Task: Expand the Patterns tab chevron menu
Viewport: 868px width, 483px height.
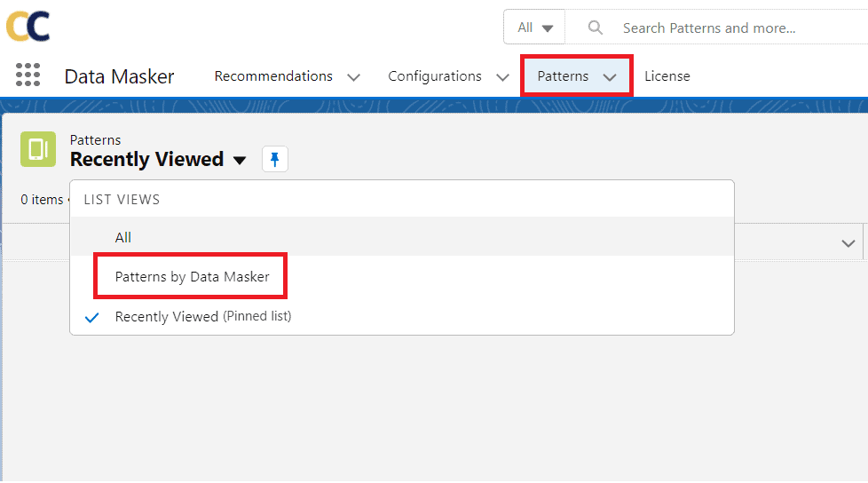Action: 610,77
